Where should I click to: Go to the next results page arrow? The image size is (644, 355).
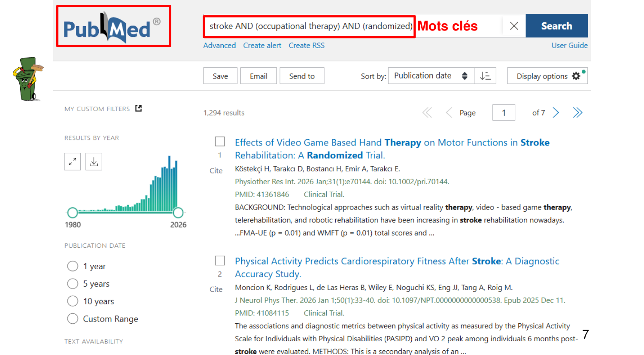(x=556, y=113)
